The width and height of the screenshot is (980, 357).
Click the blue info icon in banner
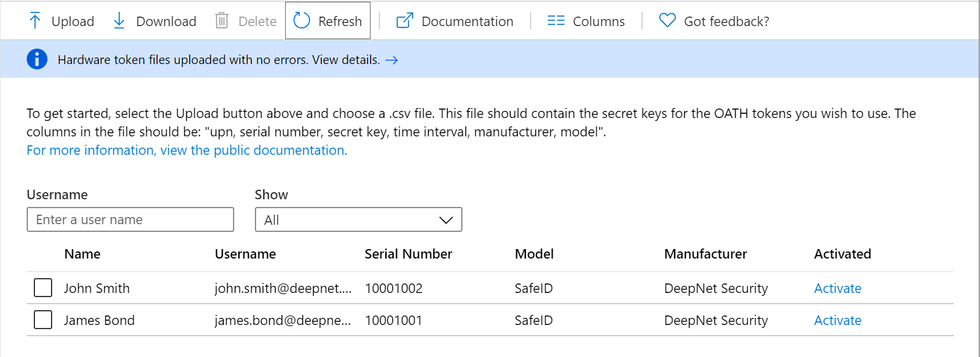[x=37, y=59]
